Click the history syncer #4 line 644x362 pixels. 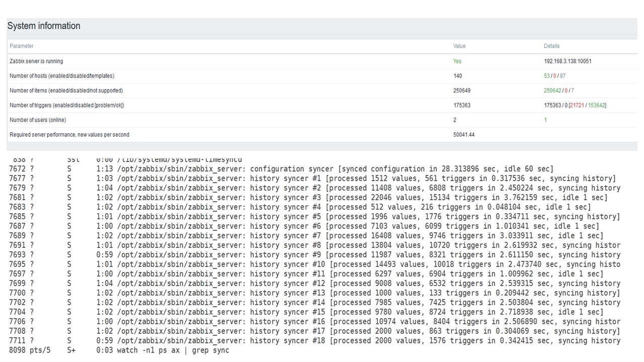[300, 207]
